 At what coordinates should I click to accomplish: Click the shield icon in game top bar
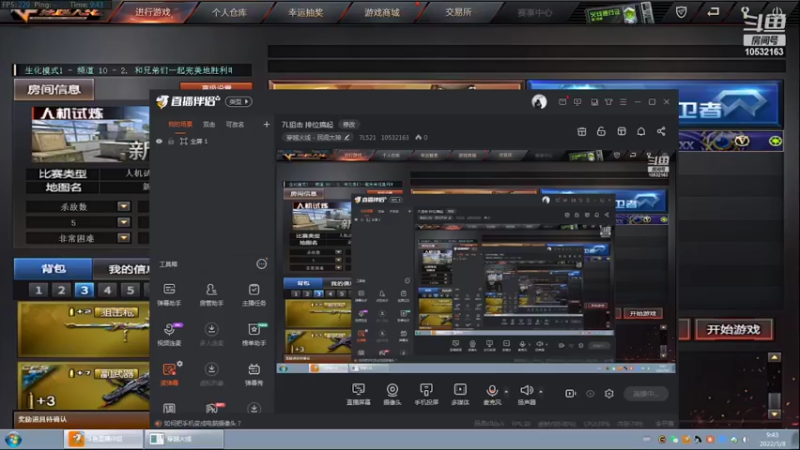pos(681,12)
